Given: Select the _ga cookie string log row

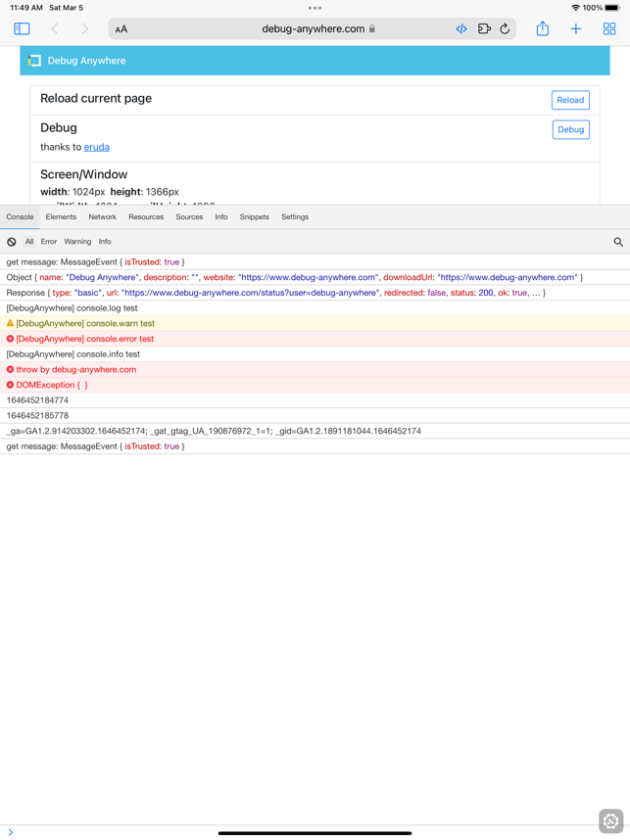Looking at the screenshot, I should coord(315,431).
